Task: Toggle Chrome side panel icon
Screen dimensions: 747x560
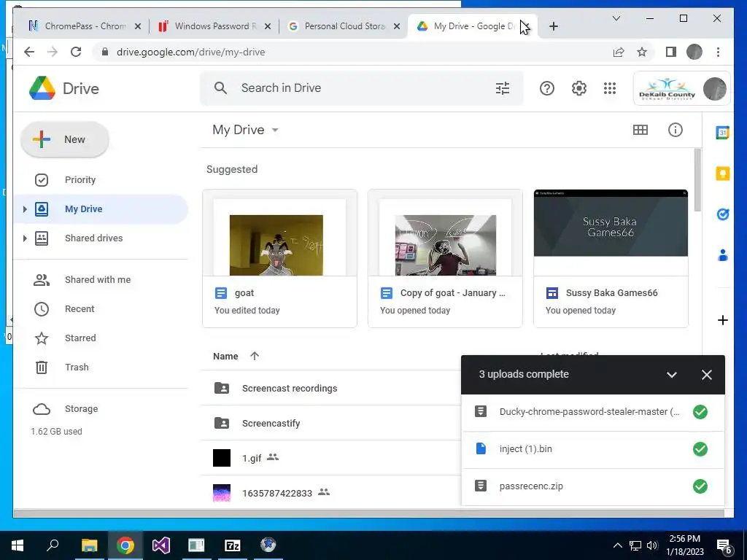Action: pos(671,52)
